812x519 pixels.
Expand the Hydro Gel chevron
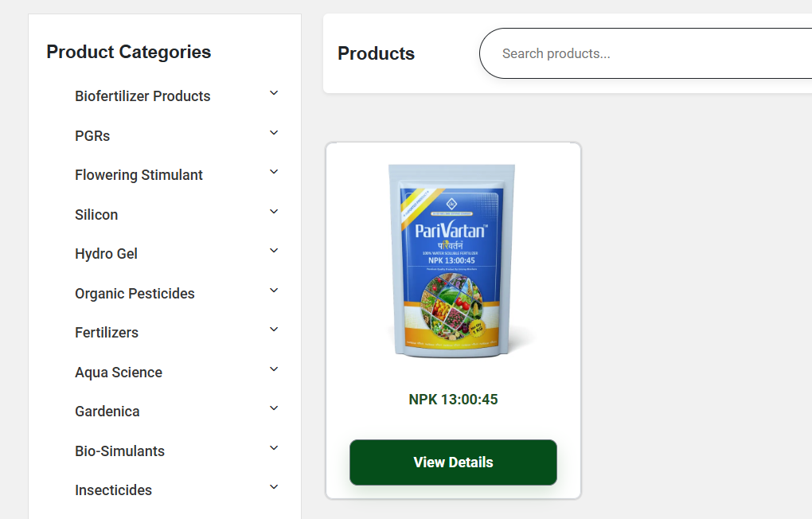274,251
